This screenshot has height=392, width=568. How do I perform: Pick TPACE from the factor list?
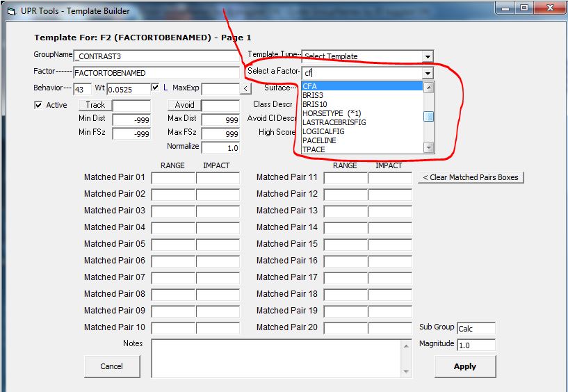pyautogui.click(x=362, y=149)
